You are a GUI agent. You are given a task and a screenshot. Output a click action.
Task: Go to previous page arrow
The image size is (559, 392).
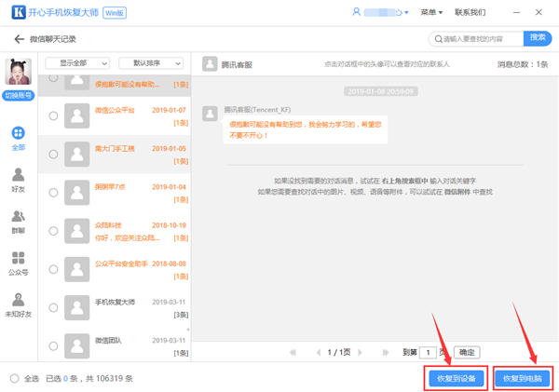319,353
